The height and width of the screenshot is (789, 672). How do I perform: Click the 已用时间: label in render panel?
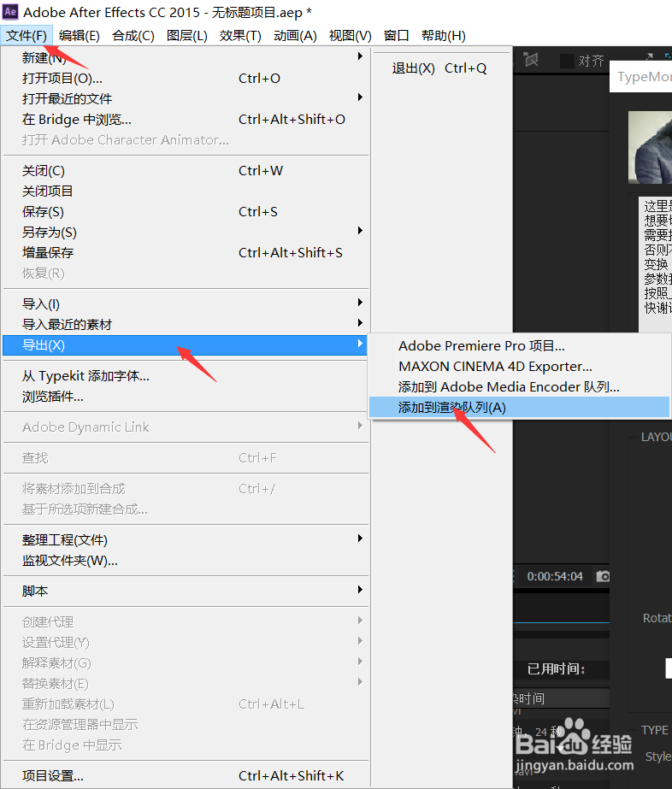557,669
